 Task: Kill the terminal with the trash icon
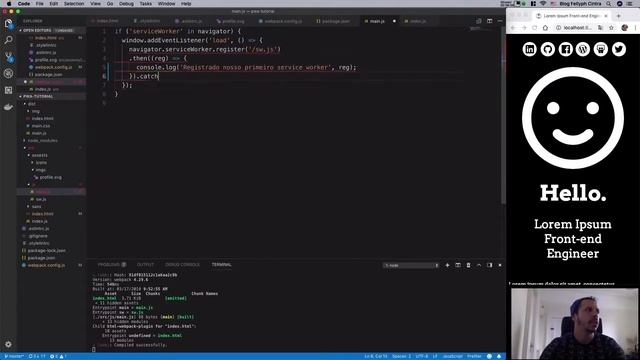[x=469, y=265]
